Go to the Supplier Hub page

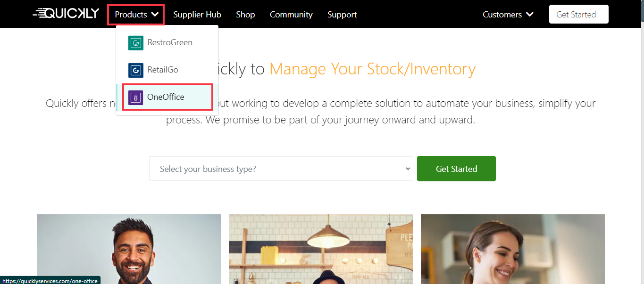coord(197,15)
